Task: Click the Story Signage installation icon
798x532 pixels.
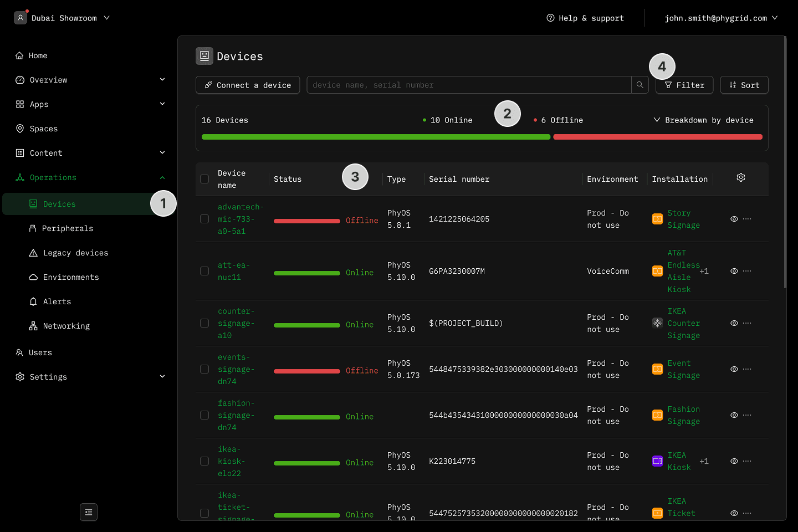Action: coord(657,219)
